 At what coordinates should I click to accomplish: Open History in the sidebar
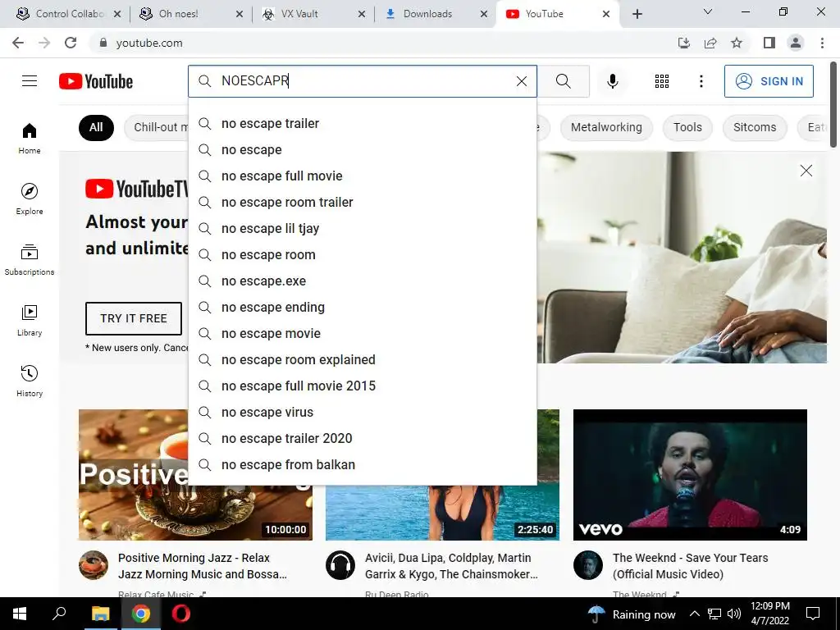click(30, 381)
